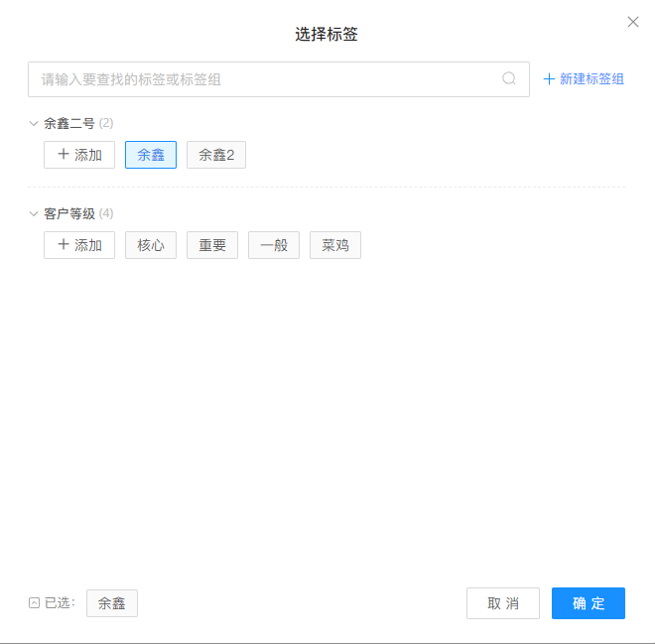Choose the 重要 tag

point(212,245)
